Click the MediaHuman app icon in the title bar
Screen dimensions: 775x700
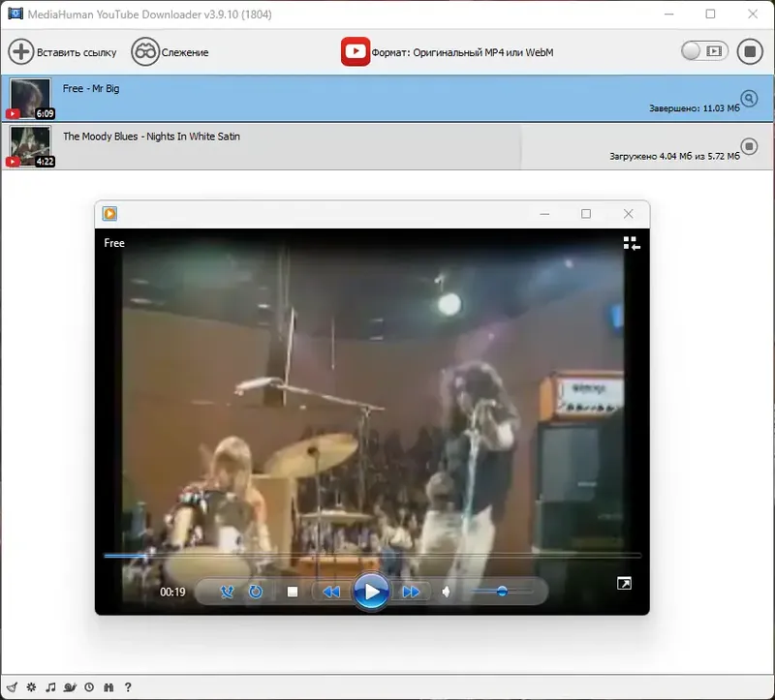pyautogui.click(x=15, y=14)
